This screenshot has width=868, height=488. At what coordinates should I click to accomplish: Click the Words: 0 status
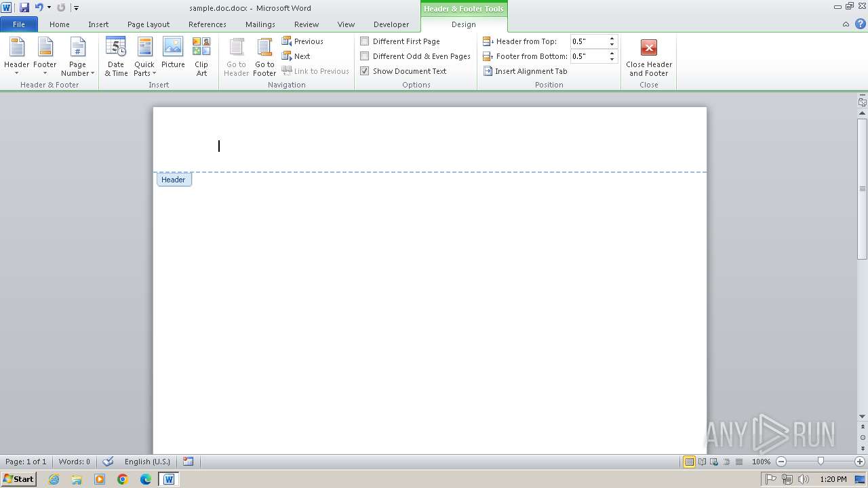[74, 462]
